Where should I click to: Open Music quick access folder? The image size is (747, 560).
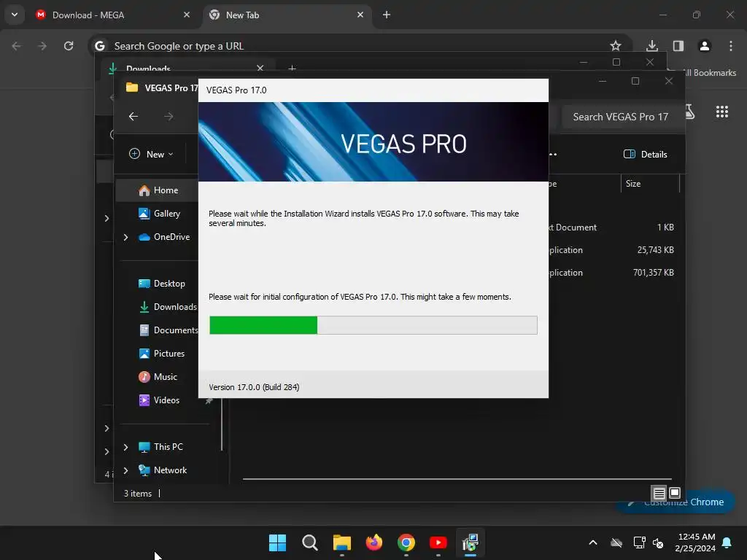165,377
